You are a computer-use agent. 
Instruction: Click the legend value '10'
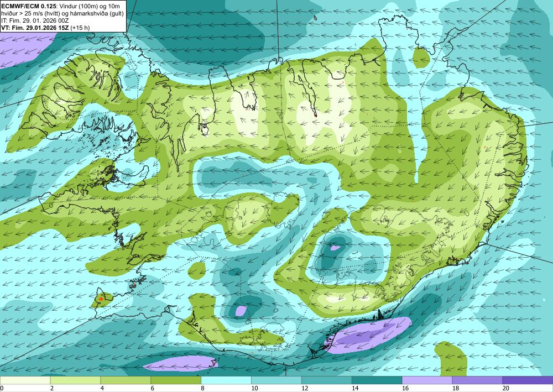click(254, 388)
